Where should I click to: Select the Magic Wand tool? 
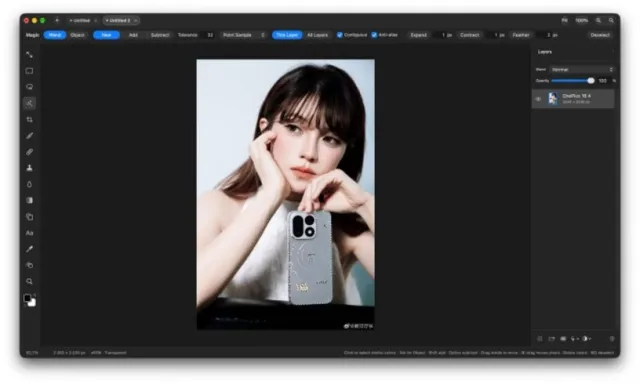click(x=29, y=103)
